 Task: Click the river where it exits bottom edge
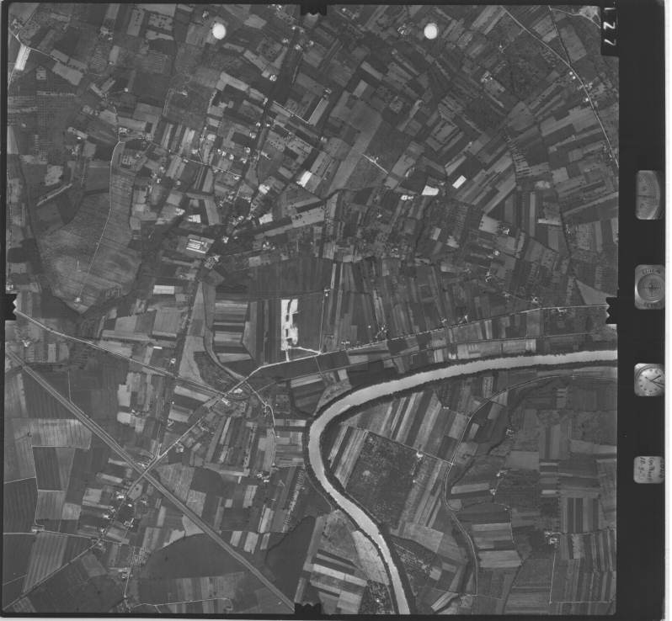401,604
